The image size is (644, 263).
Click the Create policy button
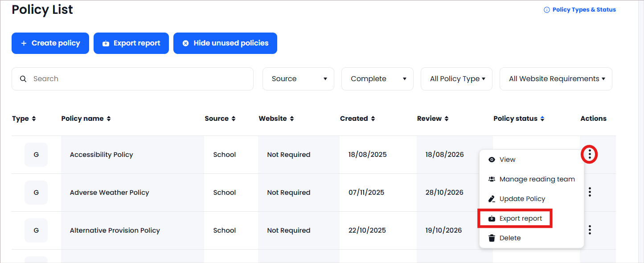(x=50, y=43)
